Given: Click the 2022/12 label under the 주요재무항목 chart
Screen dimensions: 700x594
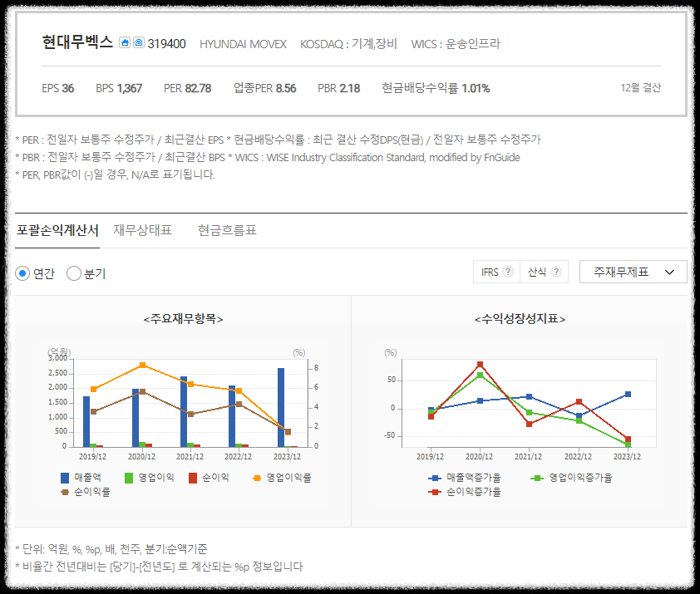Looking at the screenshot, I should point(238,457).
